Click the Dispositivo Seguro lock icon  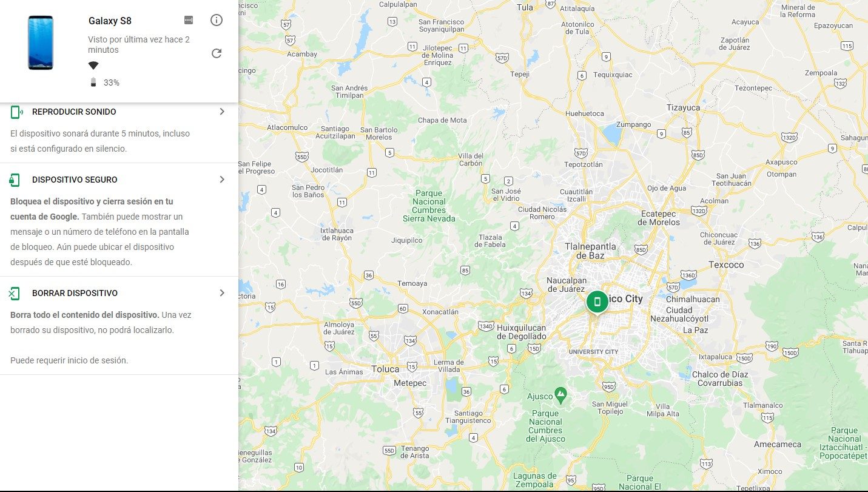click(x=15, y=180)
